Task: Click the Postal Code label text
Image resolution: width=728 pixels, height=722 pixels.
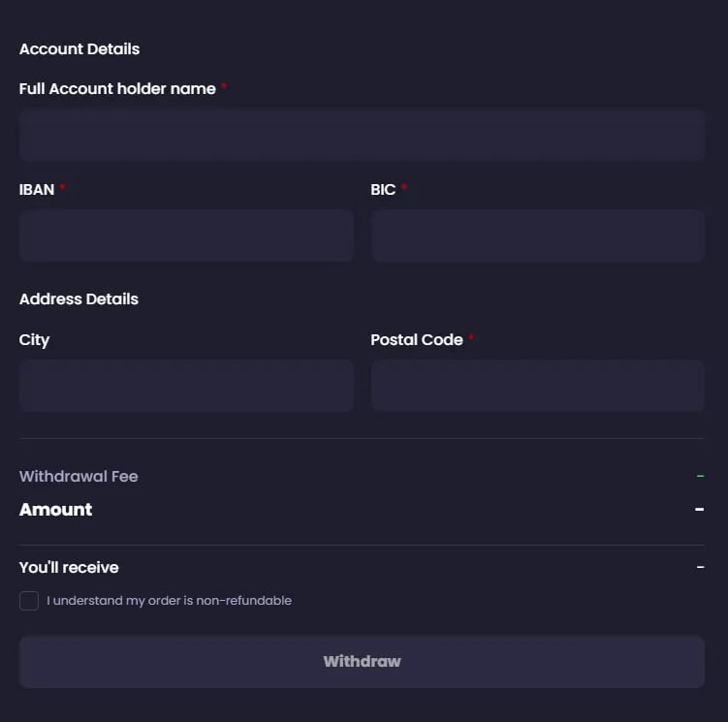Action: point(417,340)
